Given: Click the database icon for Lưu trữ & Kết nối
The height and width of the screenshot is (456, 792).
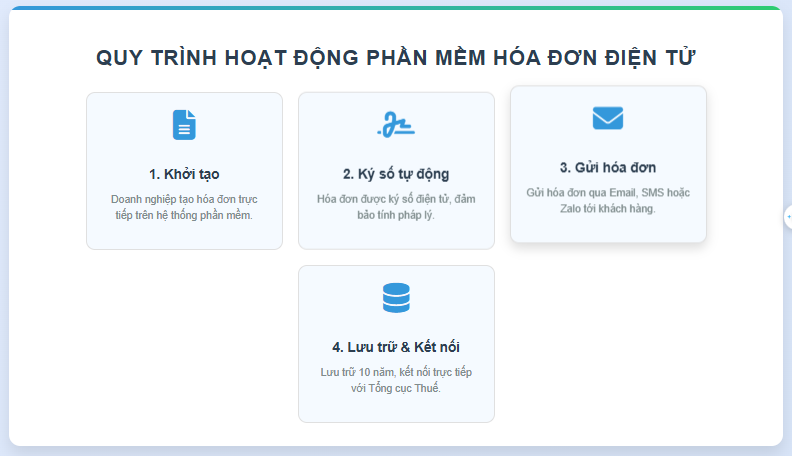Looking at the screenshot, I should point(396,298).
